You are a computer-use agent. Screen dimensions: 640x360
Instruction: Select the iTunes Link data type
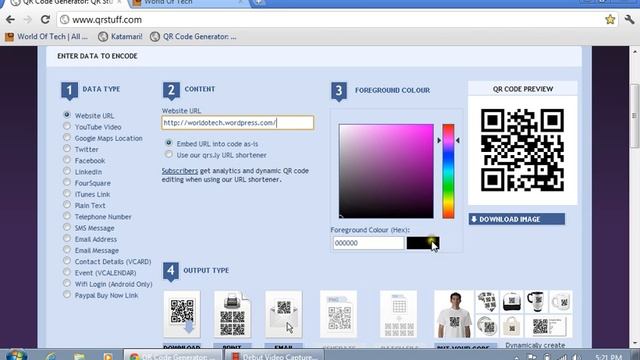point(67,193)
